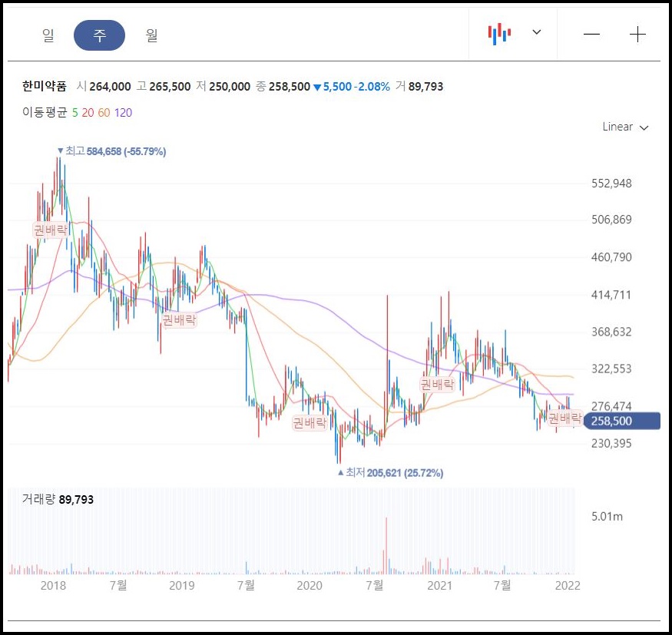Click the opening price 264,000 value

[110, 87]
